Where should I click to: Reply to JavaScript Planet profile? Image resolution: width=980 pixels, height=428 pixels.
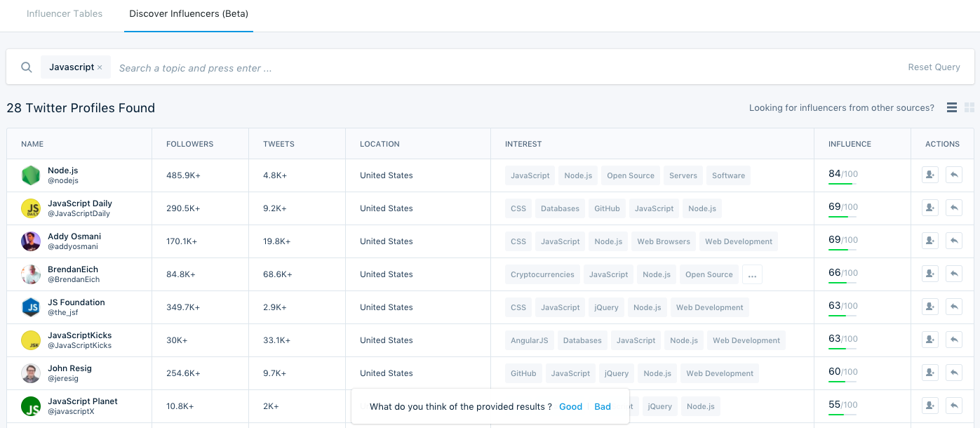point(954,406)
